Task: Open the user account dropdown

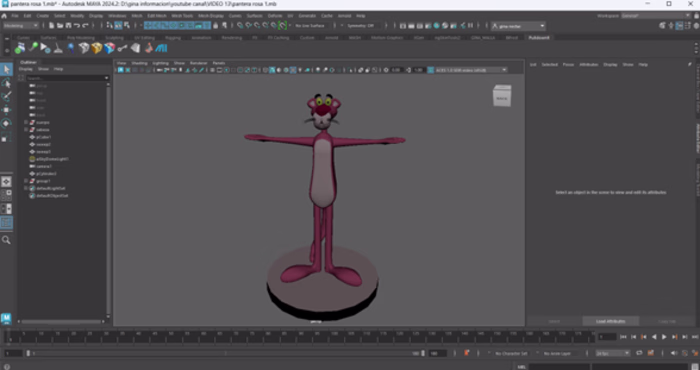Action: coord(518,26)
